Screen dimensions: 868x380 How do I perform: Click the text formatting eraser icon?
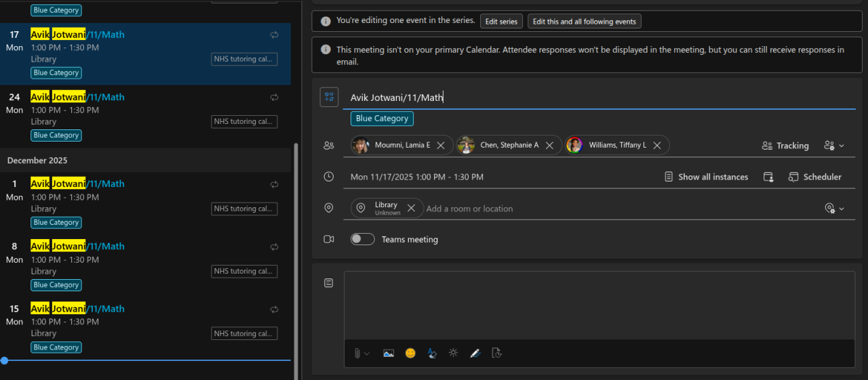click(432, 353)
